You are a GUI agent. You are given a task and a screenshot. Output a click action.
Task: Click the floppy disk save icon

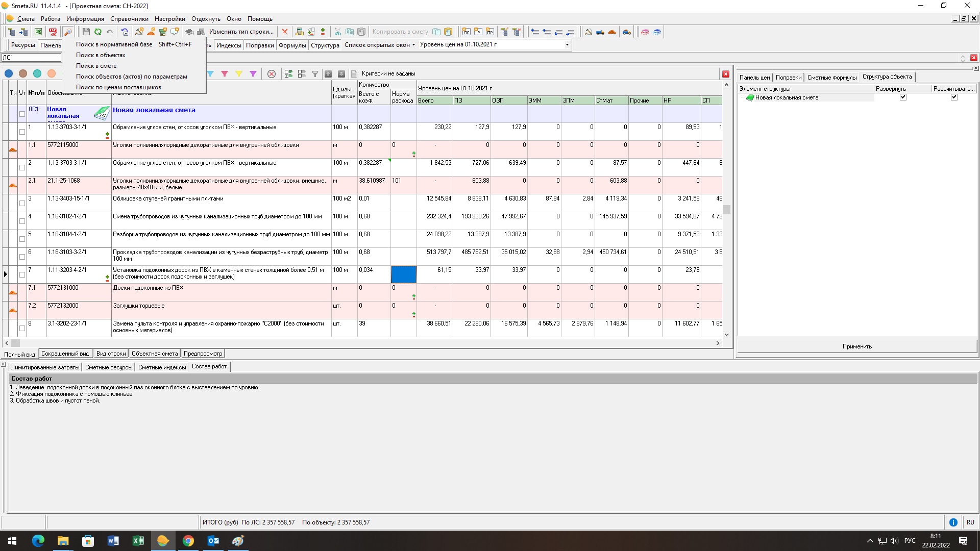(x=86, y=32)
